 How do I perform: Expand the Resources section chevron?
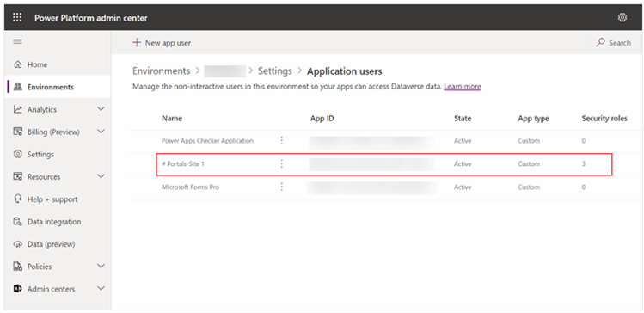click(101, 176)
